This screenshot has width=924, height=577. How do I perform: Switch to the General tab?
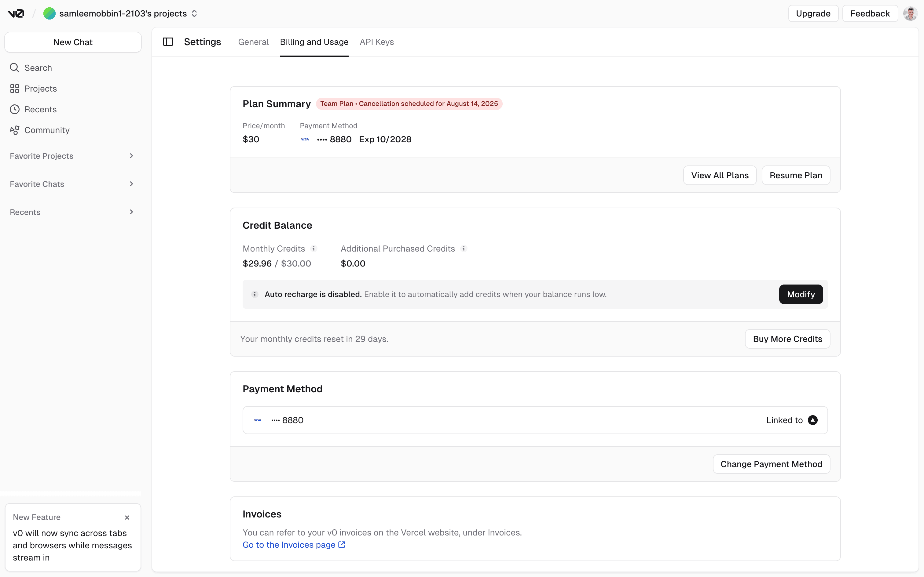click(253, 42)
